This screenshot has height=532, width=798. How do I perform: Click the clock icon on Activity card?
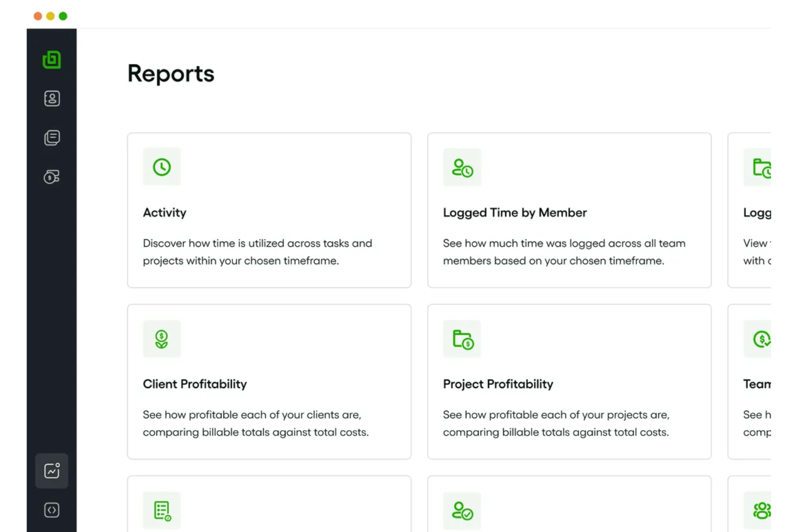(x=162, y=167)
